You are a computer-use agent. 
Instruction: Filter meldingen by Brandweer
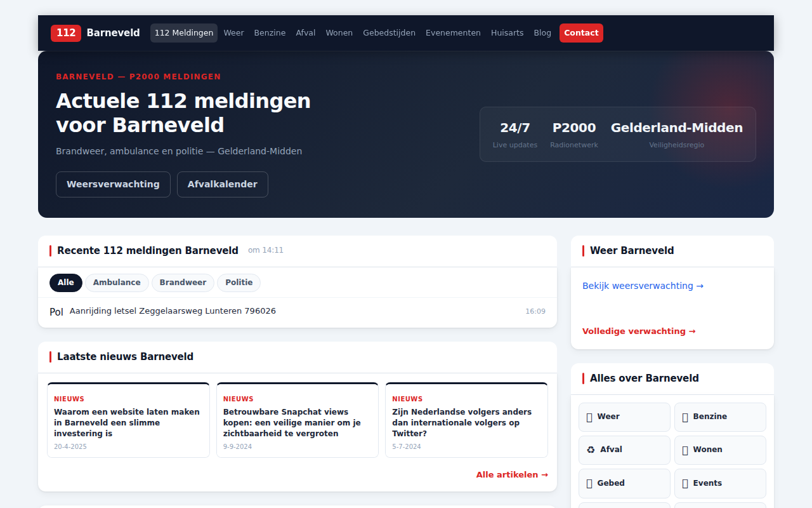(x=183, y=283)
